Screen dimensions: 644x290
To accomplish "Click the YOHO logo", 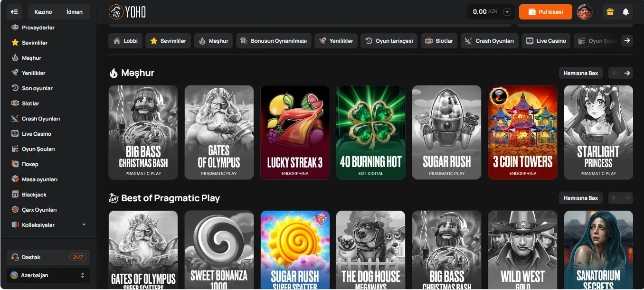I will point(127,11).
